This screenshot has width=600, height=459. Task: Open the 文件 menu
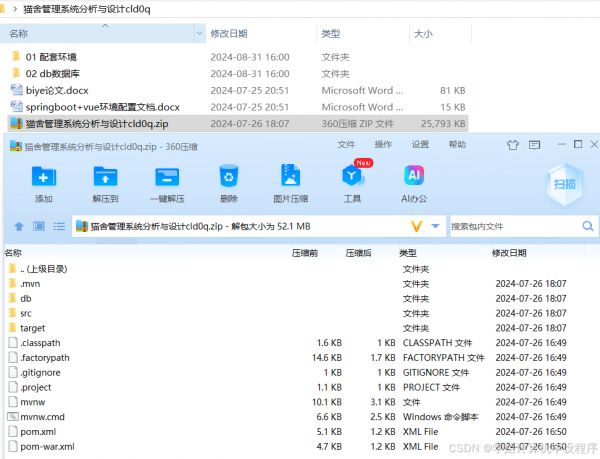[x=346, y=145]
